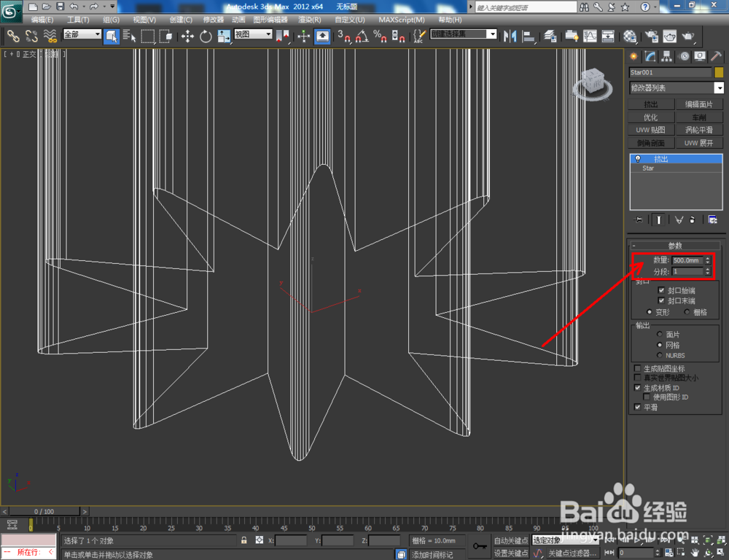Select the Scale tool
The height and width of the screenshot is (560, 729).
pyautogui.click(x=224, y=36)
